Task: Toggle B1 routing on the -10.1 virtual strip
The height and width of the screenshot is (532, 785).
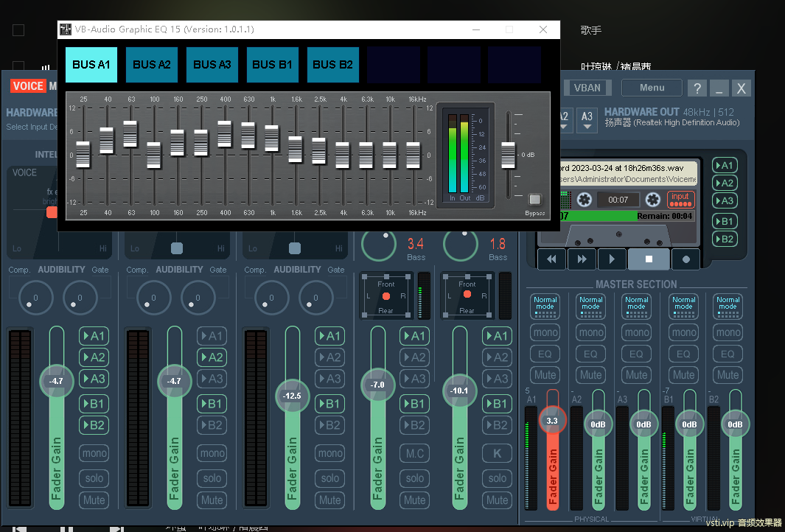Action: [497, 404]
